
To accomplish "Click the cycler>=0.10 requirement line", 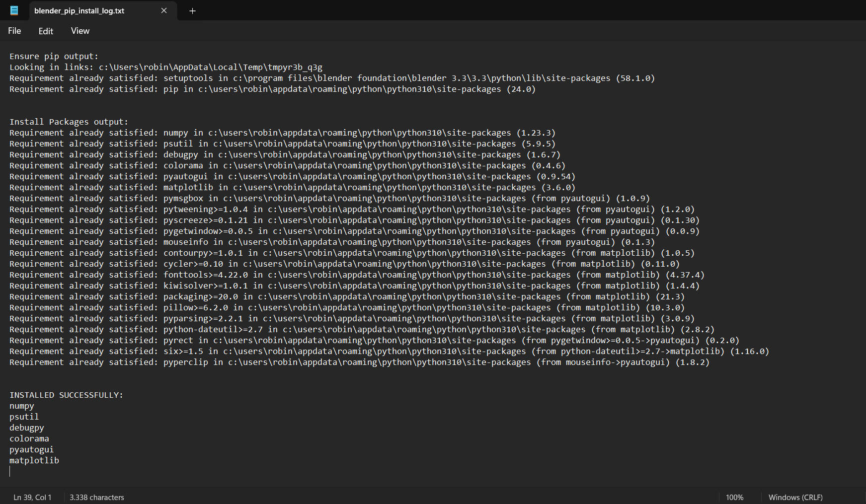I will point(344,264).
